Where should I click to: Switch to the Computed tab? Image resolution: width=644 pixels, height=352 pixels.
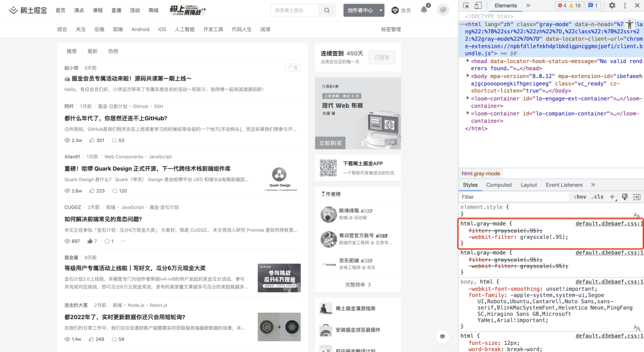(499, 185)
